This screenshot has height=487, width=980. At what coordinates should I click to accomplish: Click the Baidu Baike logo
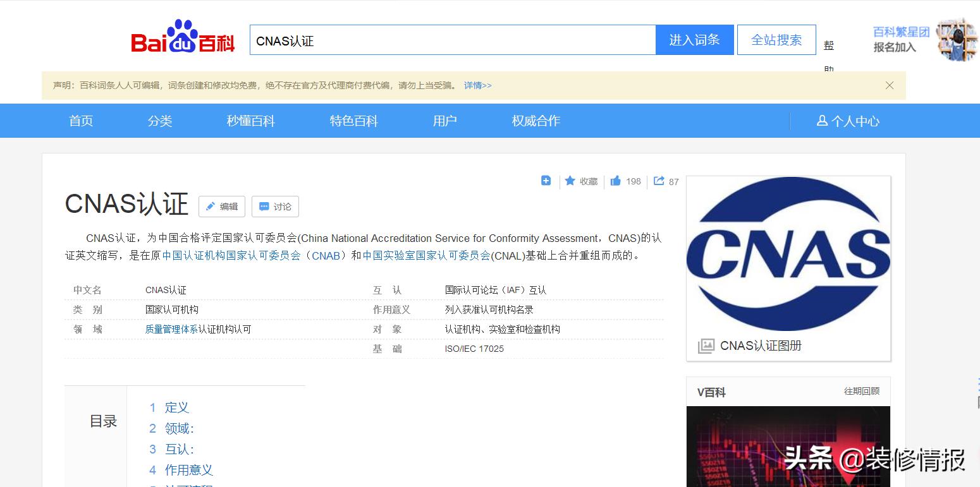click(183, 37)
